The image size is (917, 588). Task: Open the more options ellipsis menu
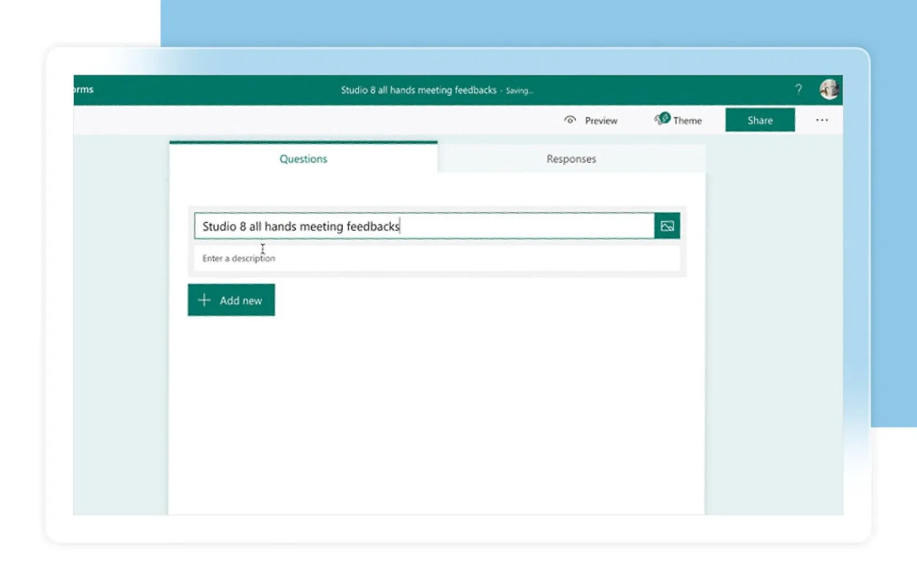[x=822, y=120]
